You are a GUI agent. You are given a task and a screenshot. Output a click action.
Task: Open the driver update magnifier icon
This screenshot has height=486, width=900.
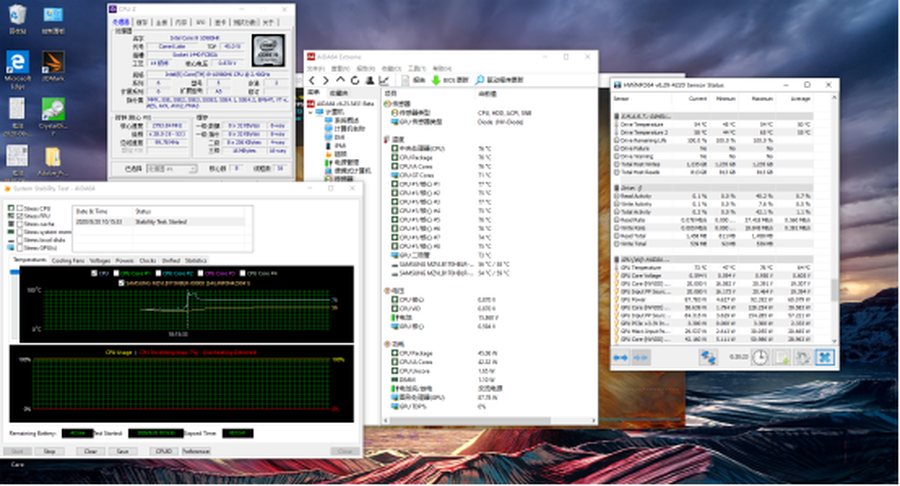(x=480, y=79)
